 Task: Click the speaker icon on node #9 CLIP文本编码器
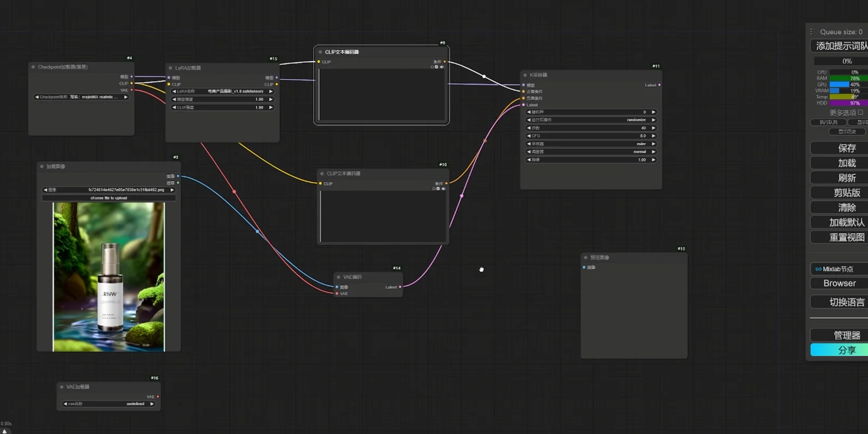pos(442,67)
